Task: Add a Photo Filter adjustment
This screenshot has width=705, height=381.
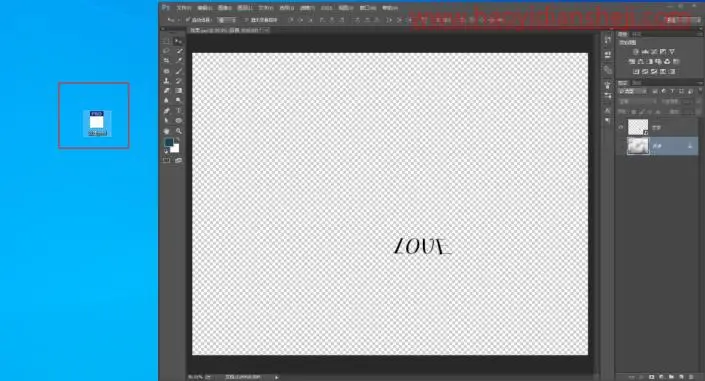Action: (658, 62)
